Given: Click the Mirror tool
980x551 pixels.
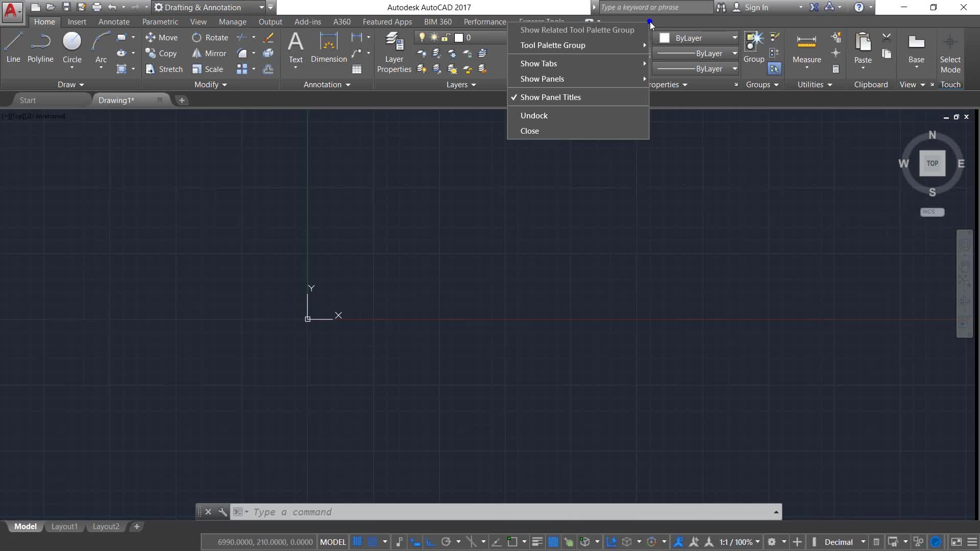Looking at the screenshot, I should (209, 54).
